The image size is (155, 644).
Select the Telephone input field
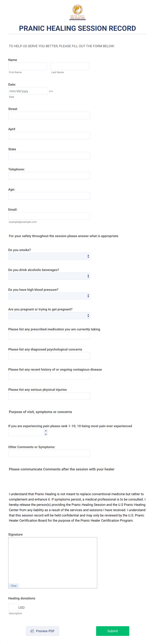coord(49,175)
